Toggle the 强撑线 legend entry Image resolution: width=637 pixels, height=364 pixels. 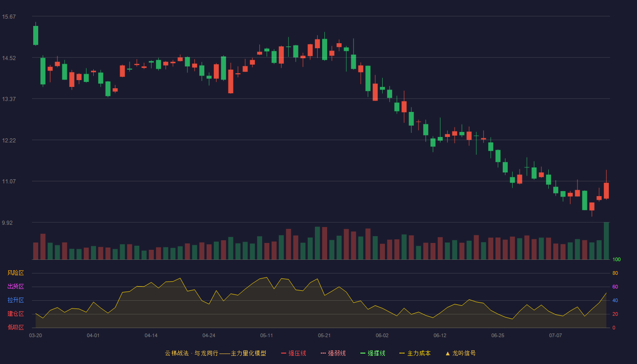click(x=373, y=353)
